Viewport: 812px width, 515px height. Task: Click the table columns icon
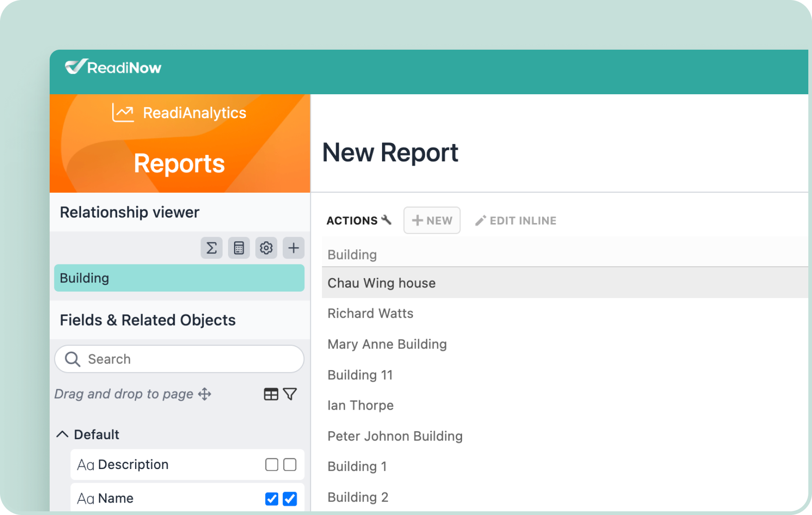point(271,394)
